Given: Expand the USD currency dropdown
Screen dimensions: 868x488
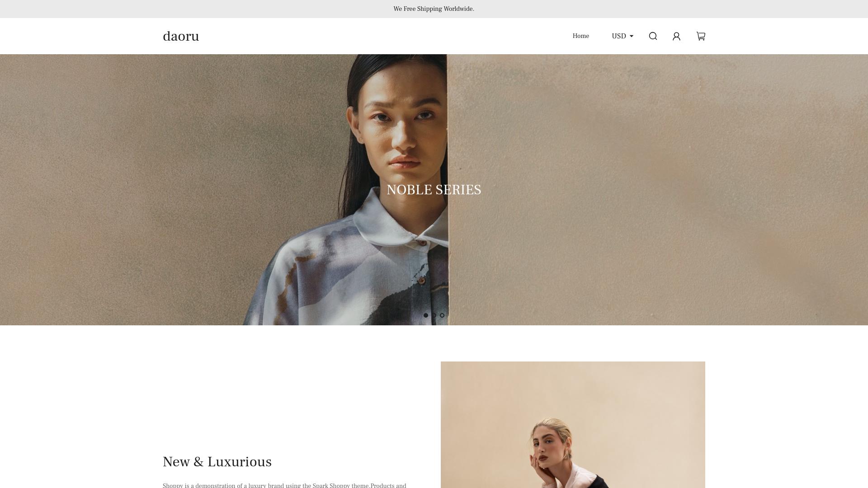Looking at the screenshot, I should click(623, 36).
